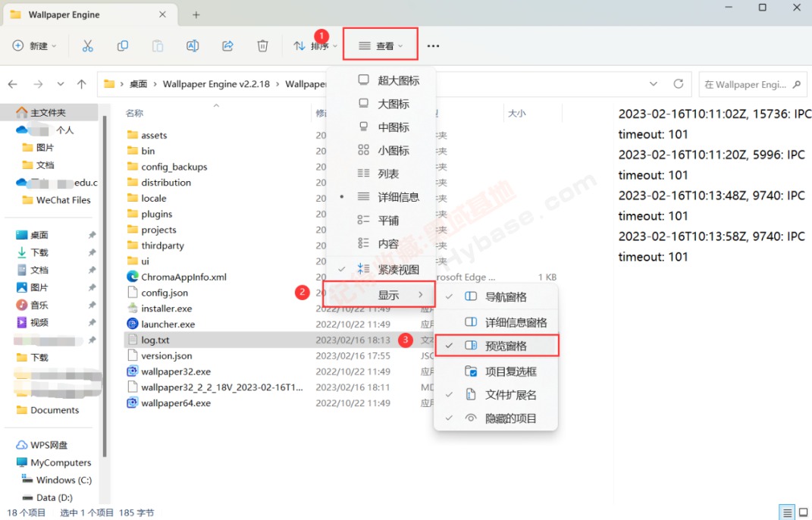This screenshot has width=812, height=520.
Task: Select wallpaper64.exe file
Action: (169, 403)
